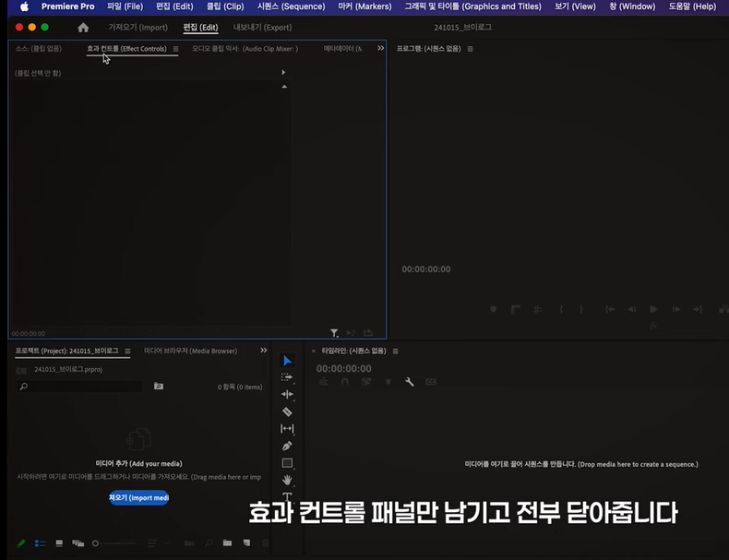
Task: Select the Slip tool
Action: (287, 428)
